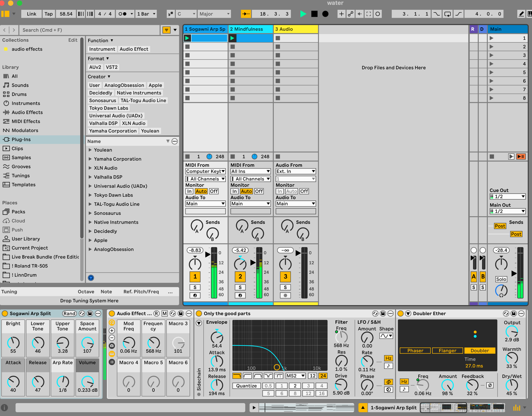Toggle the Hz button in Doubler Ether

click(404, 381)
